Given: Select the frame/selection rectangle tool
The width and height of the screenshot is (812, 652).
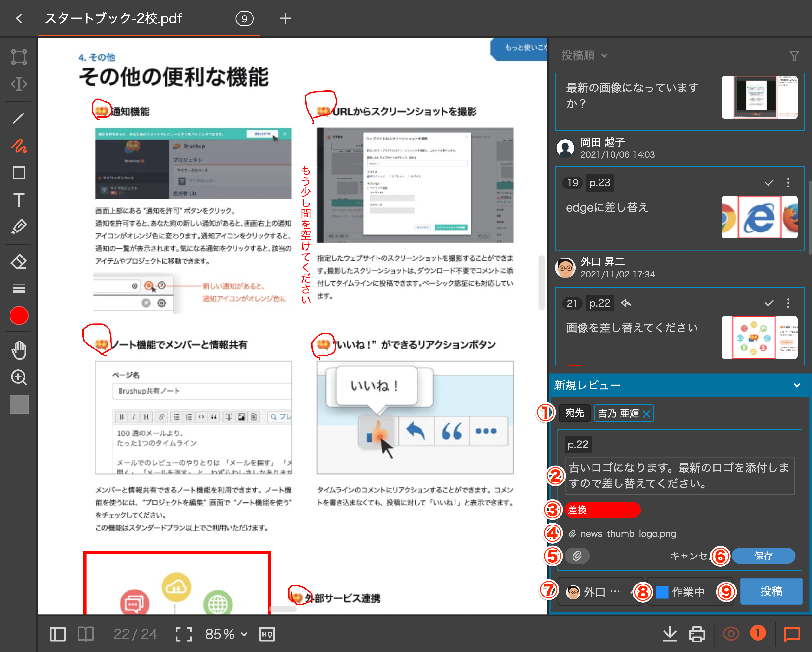Looking at the screenshot, I should [x=19, y=57].
